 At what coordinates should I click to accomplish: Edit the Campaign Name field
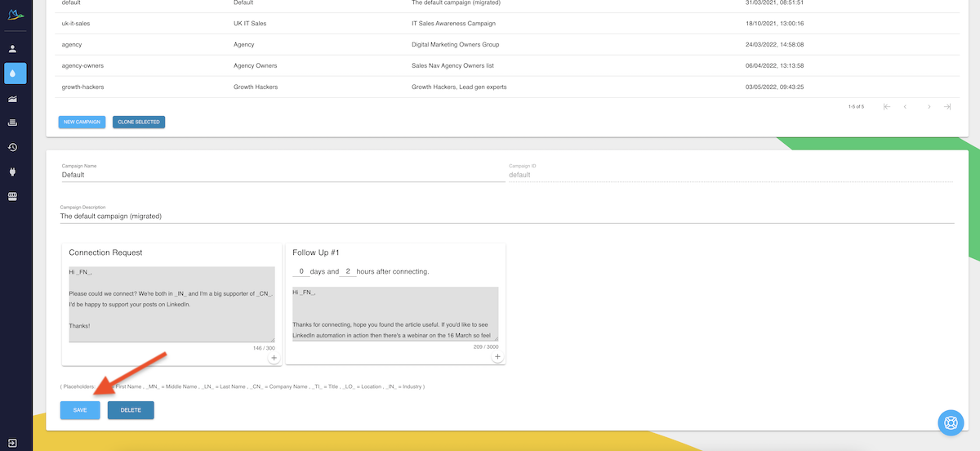283,175
